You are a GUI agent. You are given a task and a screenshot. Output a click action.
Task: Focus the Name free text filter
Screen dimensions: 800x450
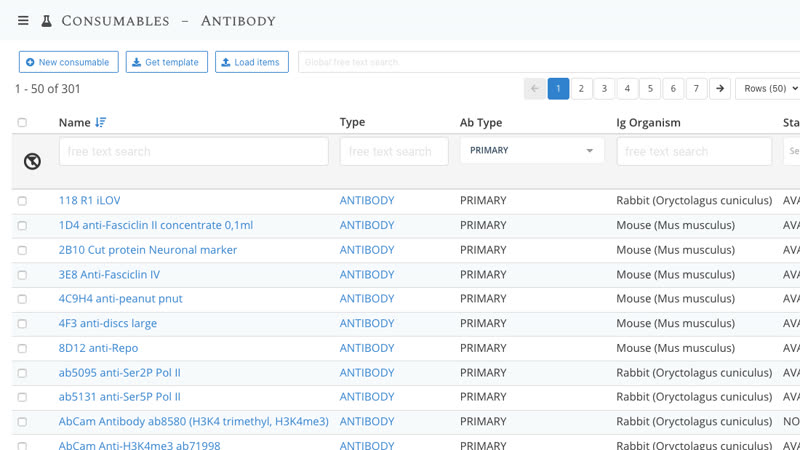point(193,152)
